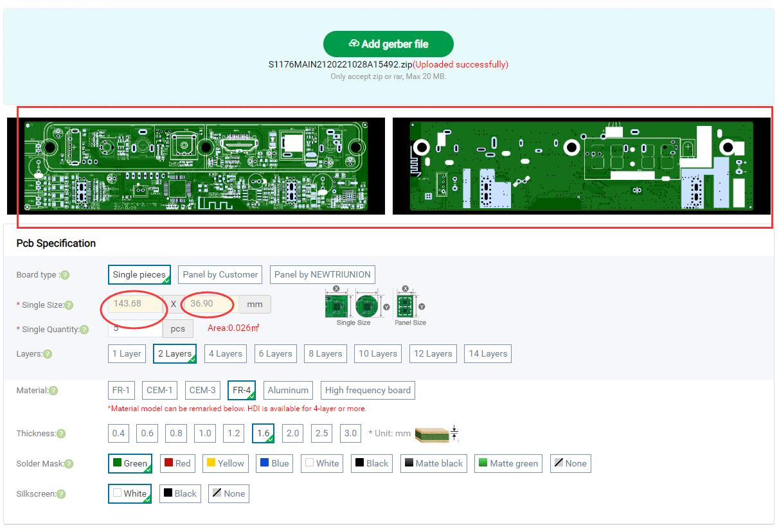The image size is (779, 532).
Task: Click the Silkscreen help icon
Action: (x=60, y=493)
